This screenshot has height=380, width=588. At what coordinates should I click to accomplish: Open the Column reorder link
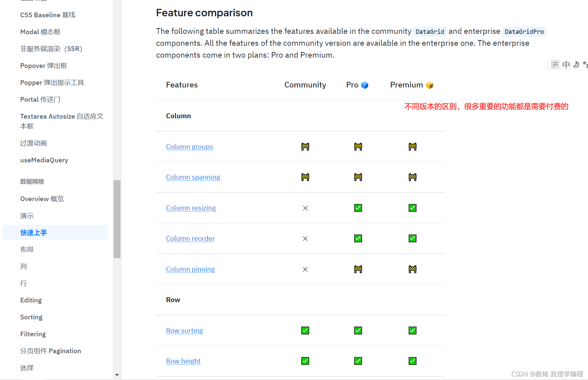pyautogui.click(x=190, y=239)
